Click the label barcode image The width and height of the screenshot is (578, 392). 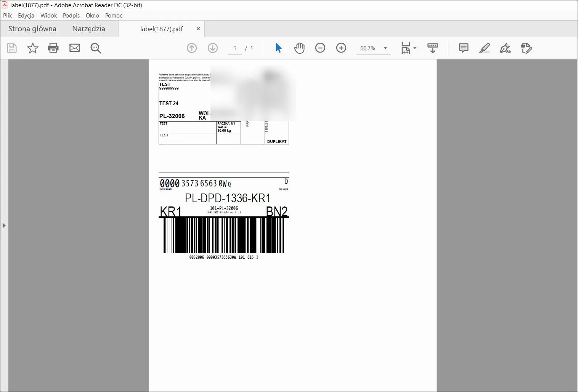point(224,235)
